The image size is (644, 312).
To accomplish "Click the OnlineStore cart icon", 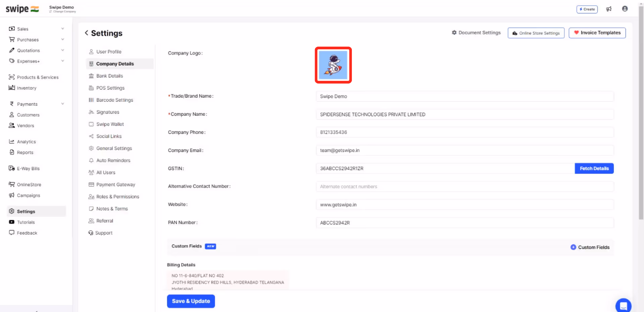I will click(x=12, y=185).
